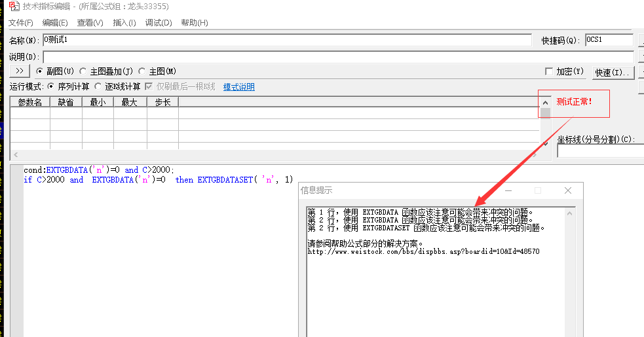Image resolution: width=644 pixels, height=337 pixels.
Task: Click the >> expand button
Action: point(19,71)
